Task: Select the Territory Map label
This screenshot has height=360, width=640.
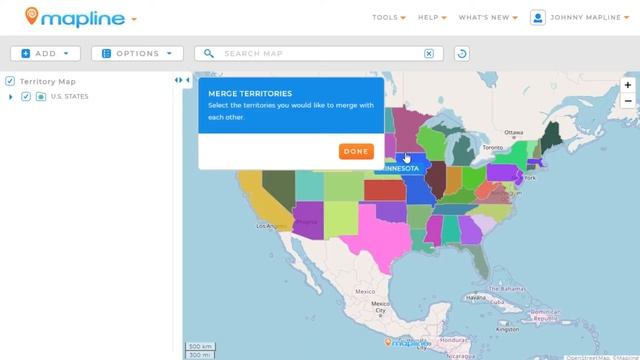Action: [48, 82]
